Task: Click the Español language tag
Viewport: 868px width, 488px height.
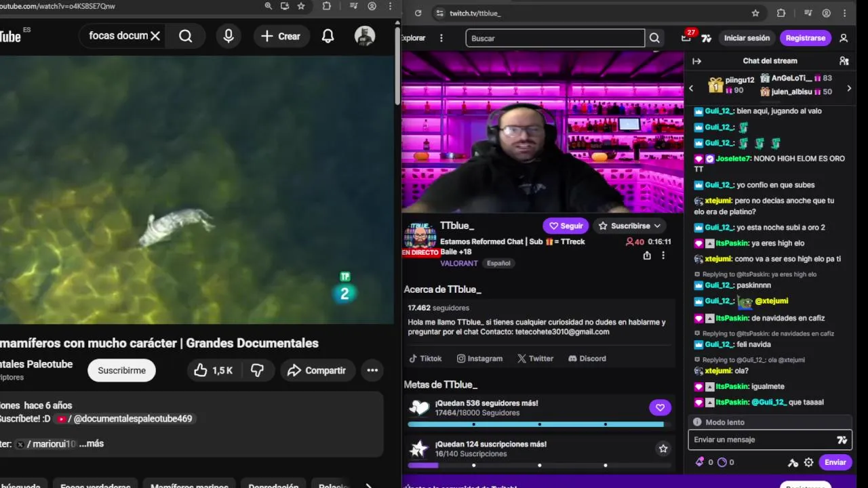Action: point(498,263)
